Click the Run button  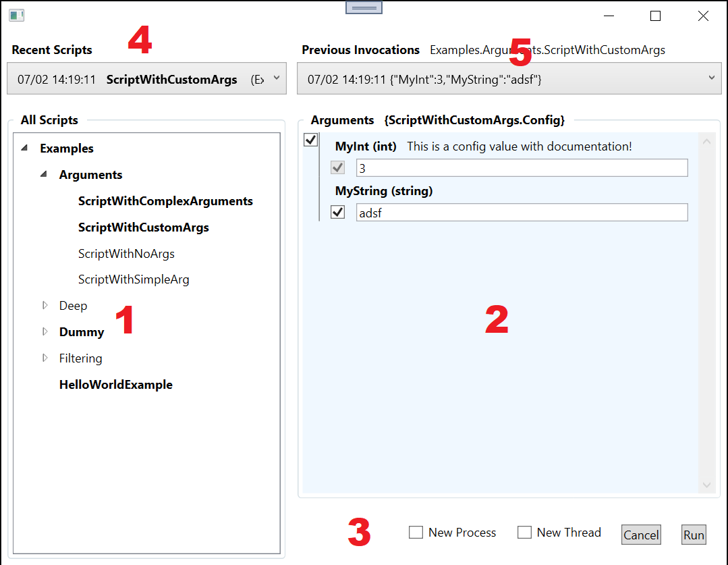(x=694, y=535)
